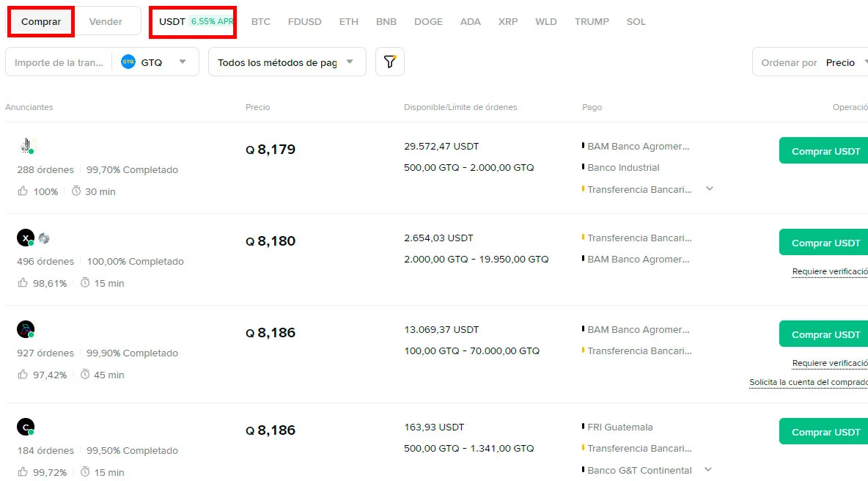The width and height of the screenshot is (868, 481).
Task: Click Comprar USDT for Q 8,180 offer
Action: 824,243
